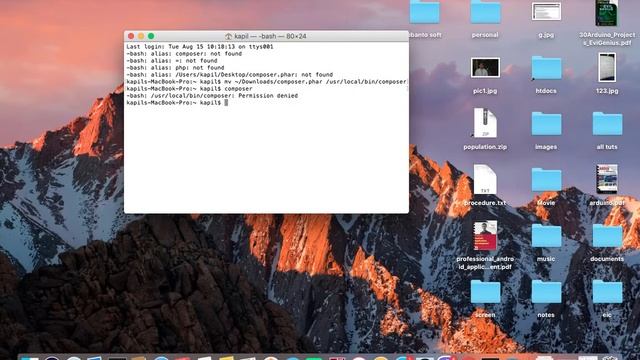Click the home icon in Terminal title
640x360 pixels.
229,36
